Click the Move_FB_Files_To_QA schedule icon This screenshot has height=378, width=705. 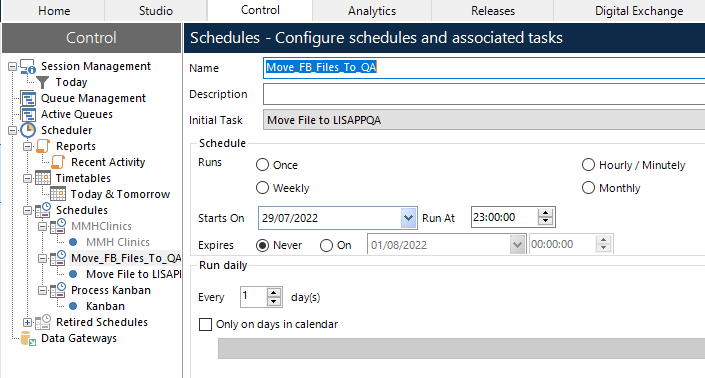(x=58, y=258)
